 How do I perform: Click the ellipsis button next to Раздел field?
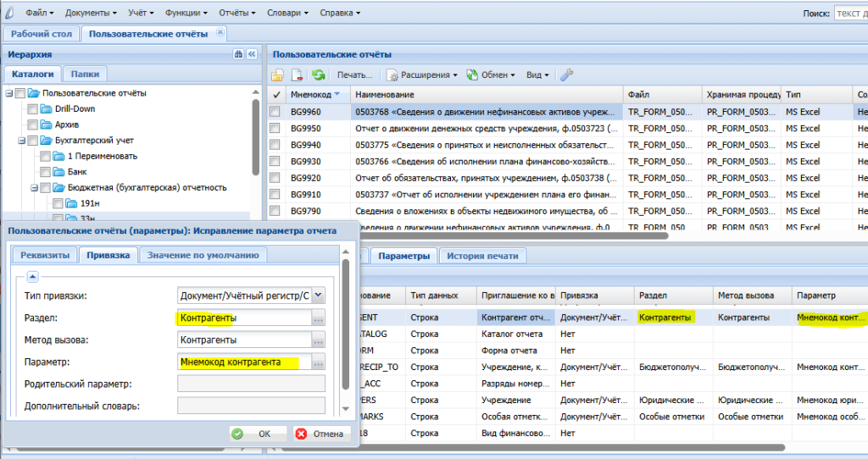point(319,318)
